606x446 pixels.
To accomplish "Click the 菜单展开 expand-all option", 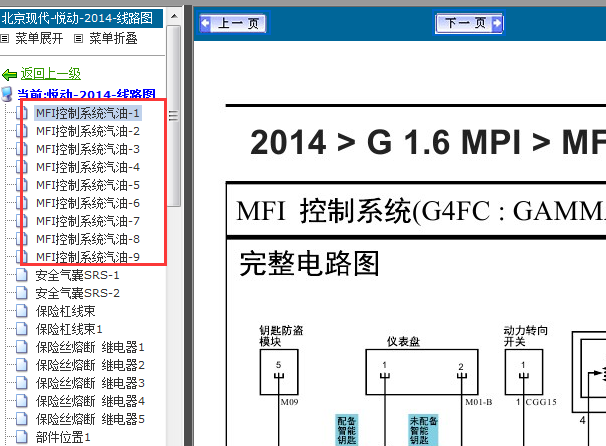I will pyautogui.click(x=39, y=38).
